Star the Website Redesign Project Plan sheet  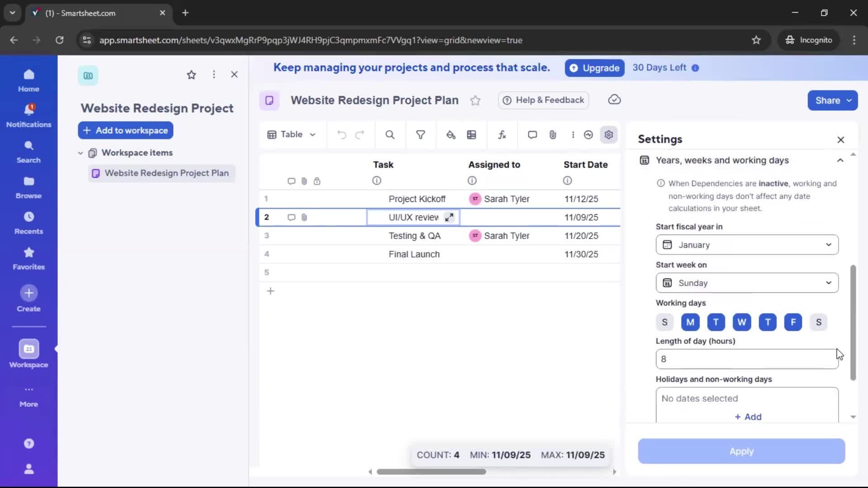click(476, 100)
